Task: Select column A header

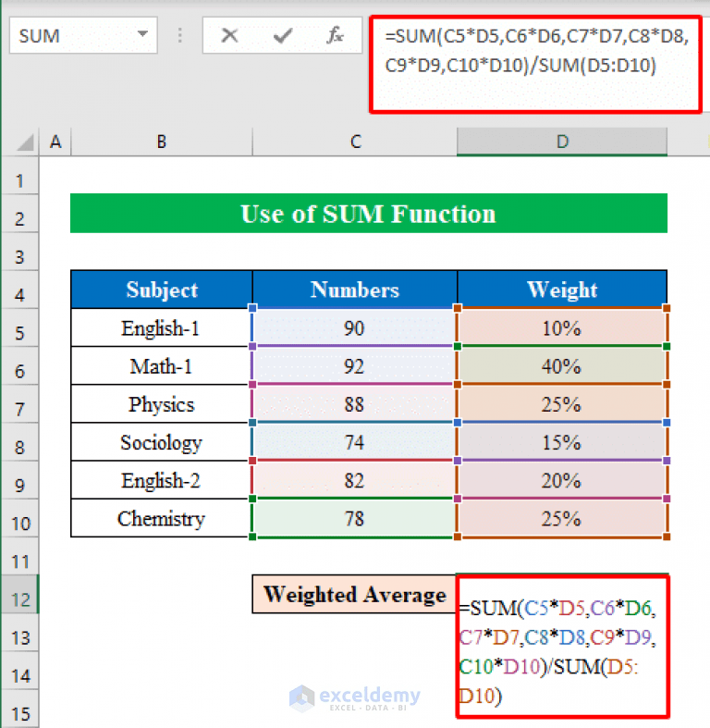Action: (x=55, y=142)
